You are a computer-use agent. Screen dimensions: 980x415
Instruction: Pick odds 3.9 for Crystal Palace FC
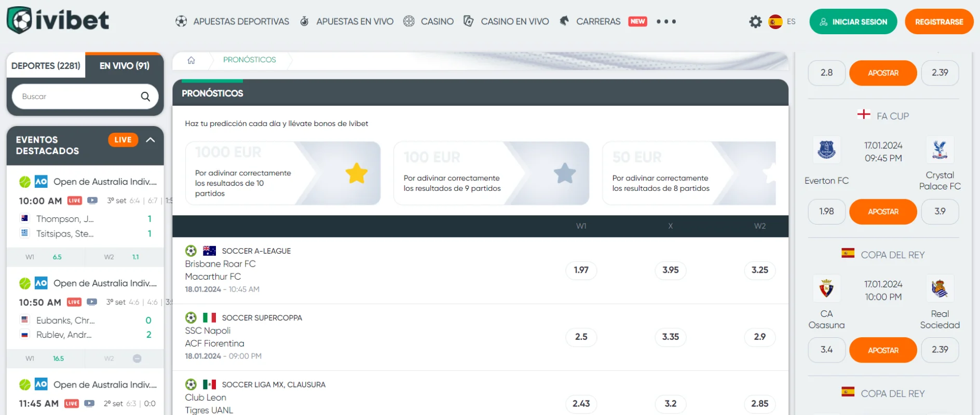pyautogui.click(x=940, y=212)
